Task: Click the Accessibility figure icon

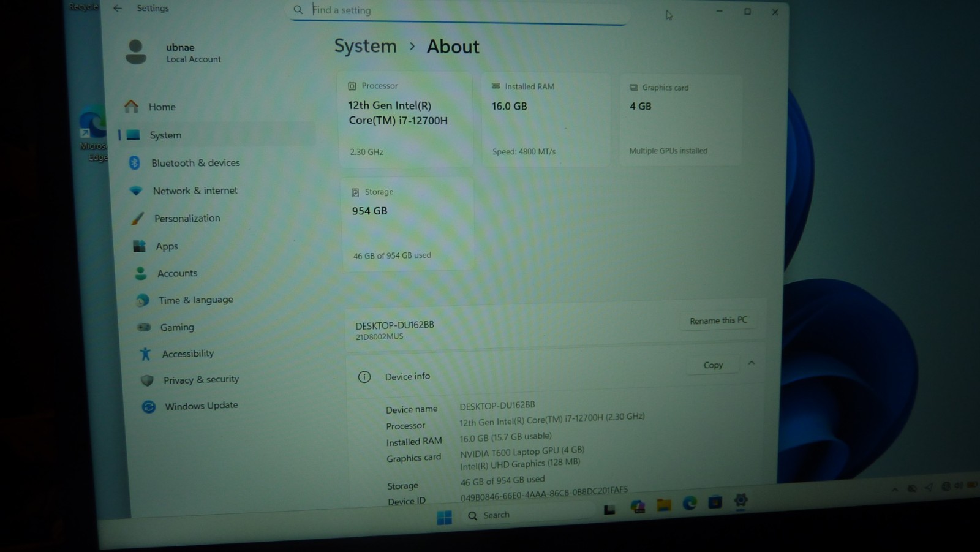Action: click(145, 354)
